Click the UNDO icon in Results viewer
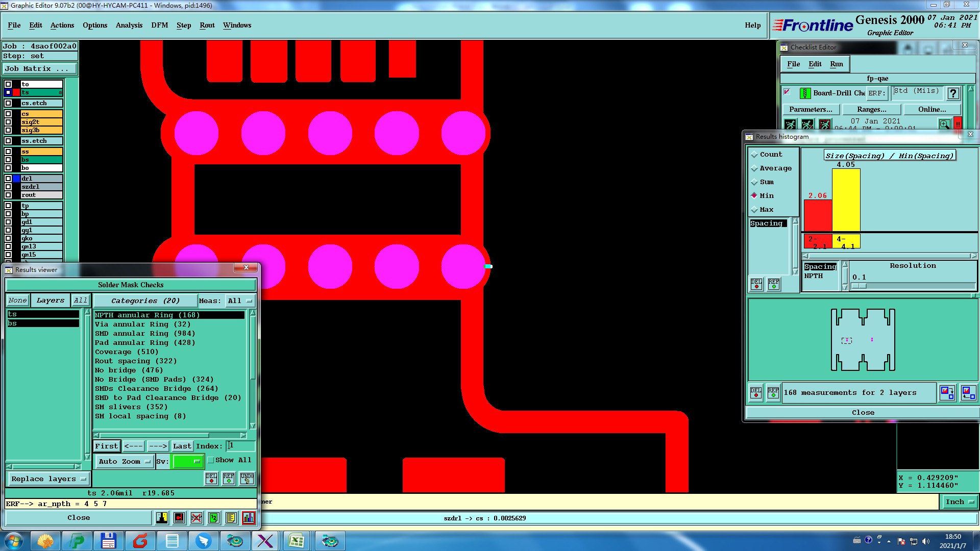Screen dimensions: 980x551 [247, 479]
